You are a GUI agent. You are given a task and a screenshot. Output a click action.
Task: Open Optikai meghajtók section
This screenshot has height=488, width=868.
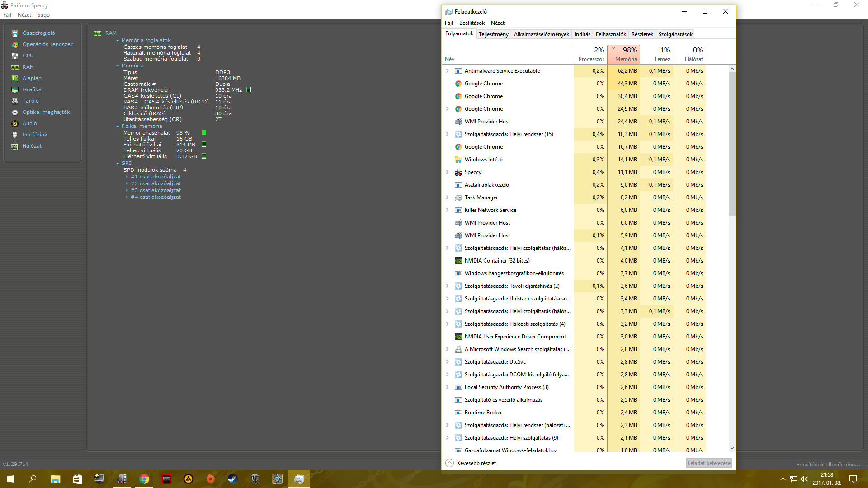tap(46, 112)
